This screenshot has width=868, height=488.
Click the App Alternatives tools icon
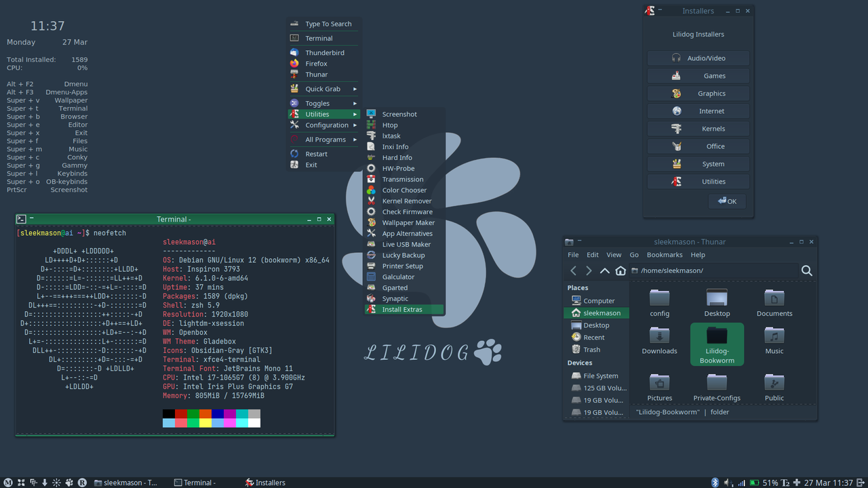[x=371, y=233]
